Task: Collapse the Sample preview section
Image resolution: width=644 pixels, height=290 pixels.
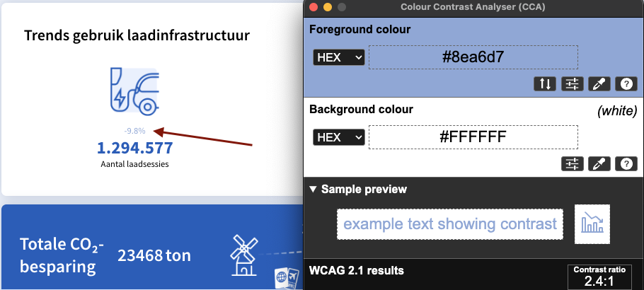Action: 314,190
